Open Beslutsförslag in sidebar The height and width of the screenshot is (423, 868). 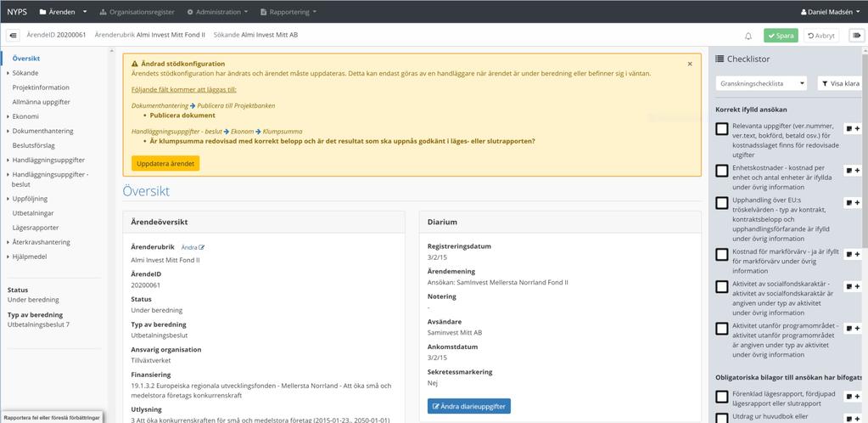33,145
